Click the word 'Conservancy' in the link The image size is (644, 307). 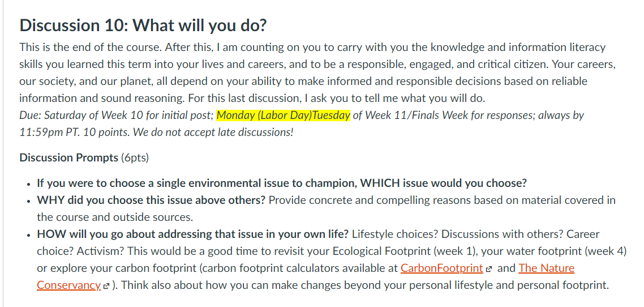click(x=68, y=285)
